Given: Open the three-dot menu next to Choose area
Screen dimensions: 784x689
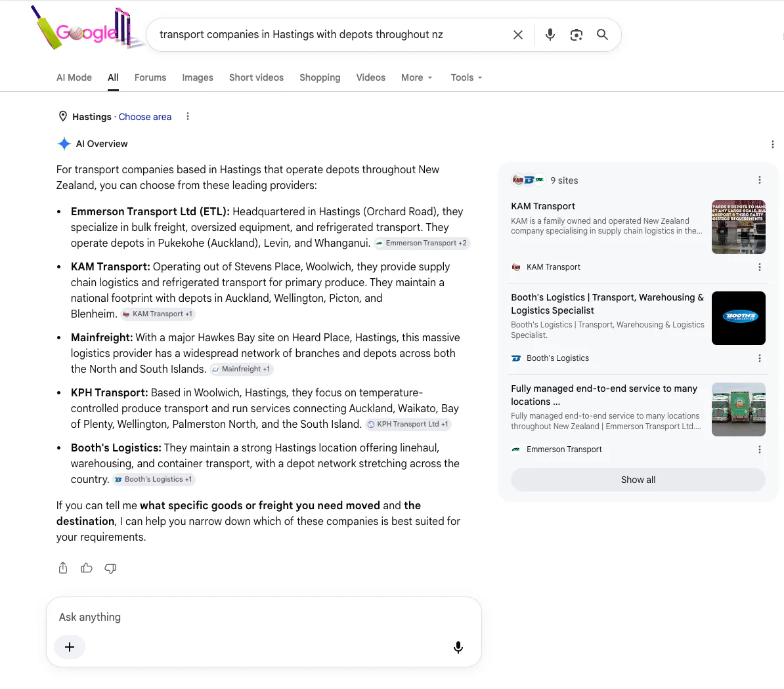Looking at the screenshot, I should click(188, 116).
